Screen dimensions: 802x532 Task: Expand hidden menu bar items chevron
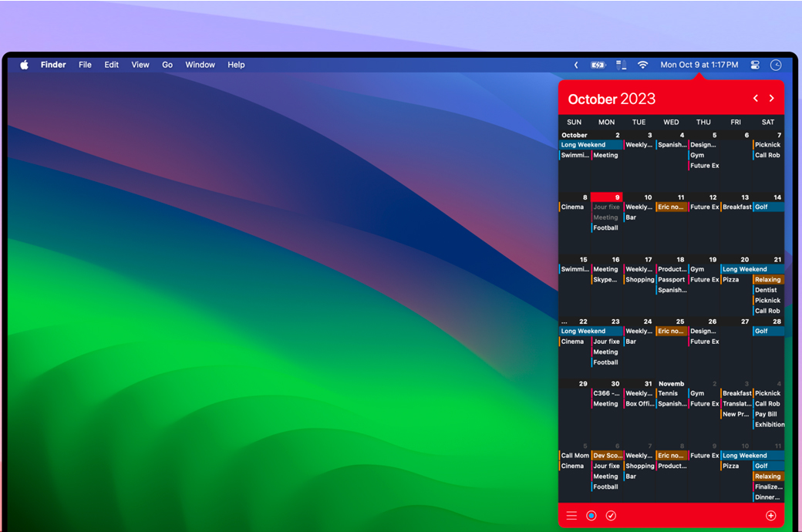point(576,65)
